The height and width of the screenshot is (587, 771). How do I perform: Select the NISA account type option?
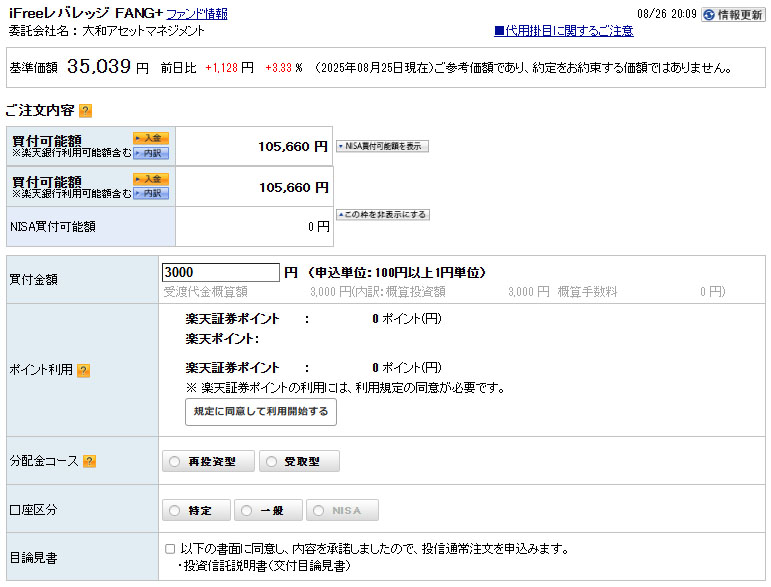[x=342, y=510]
